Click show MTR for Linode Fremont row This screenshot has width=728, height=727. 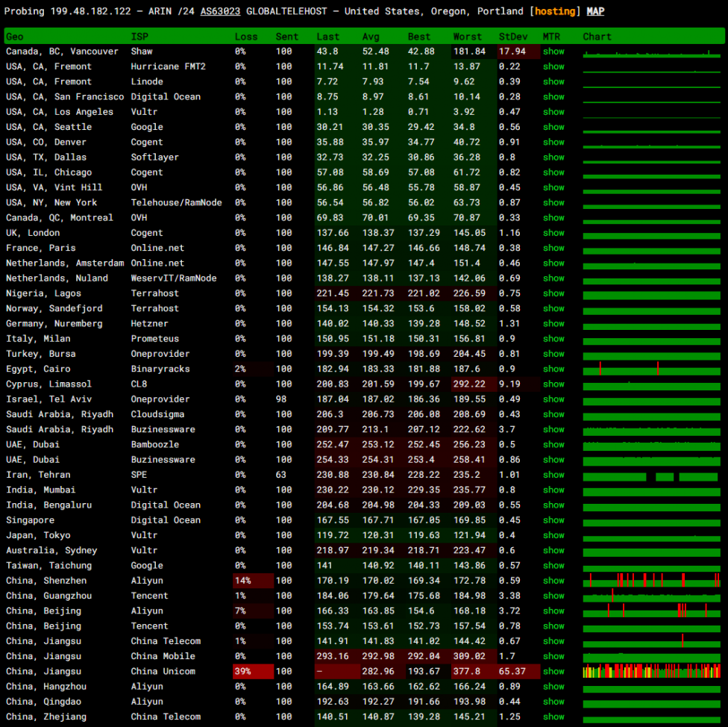[553, 82]
